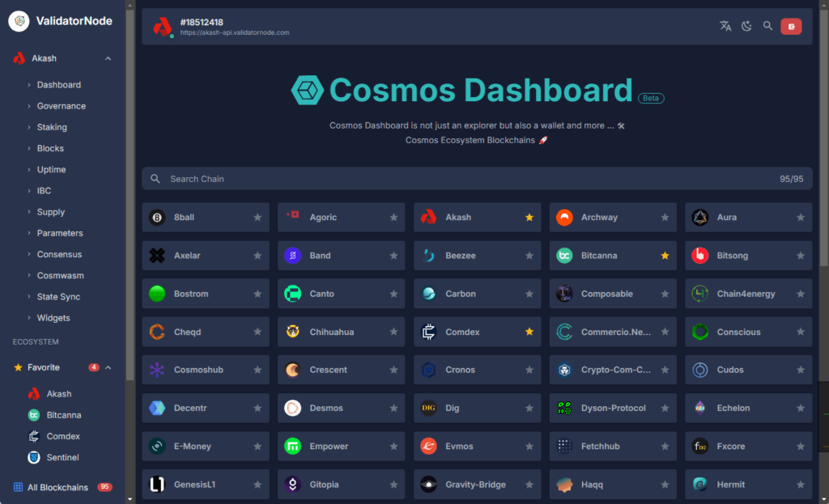829x504 pixels.
Task: Toggle the favorite star on 8ball
Action: [257, 218]
